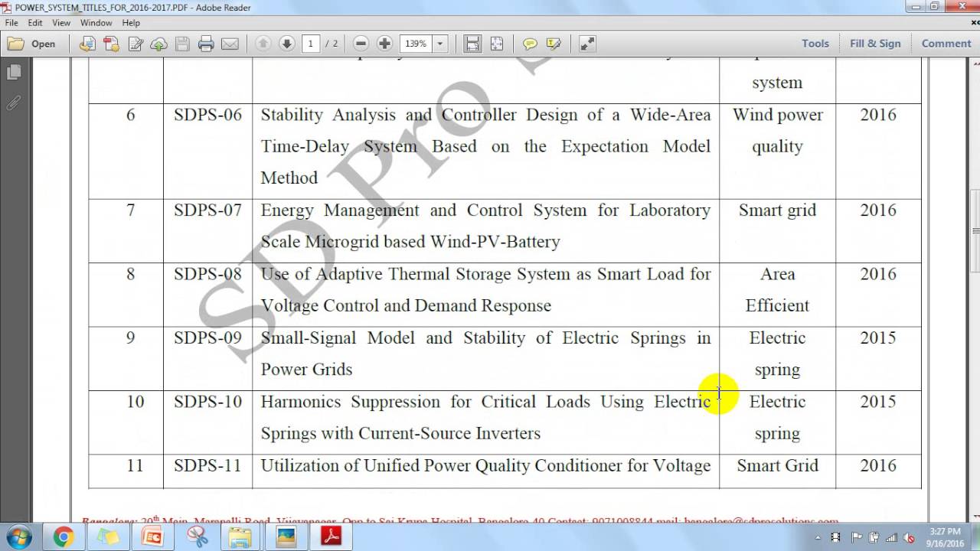This screenshot has height=551, width=980.
Task: Enable scrolling fit width mode icon
Action: (472, 44)
